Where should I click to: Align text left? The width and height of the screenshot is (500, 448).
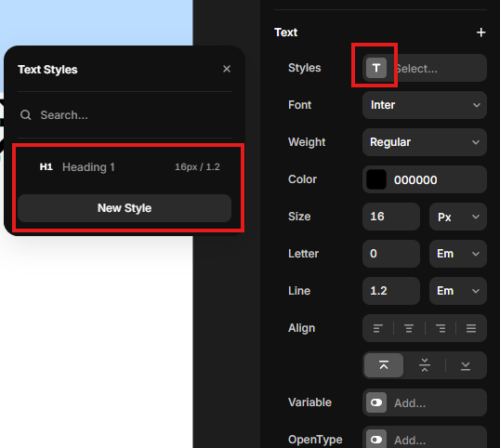coord(378,328)
